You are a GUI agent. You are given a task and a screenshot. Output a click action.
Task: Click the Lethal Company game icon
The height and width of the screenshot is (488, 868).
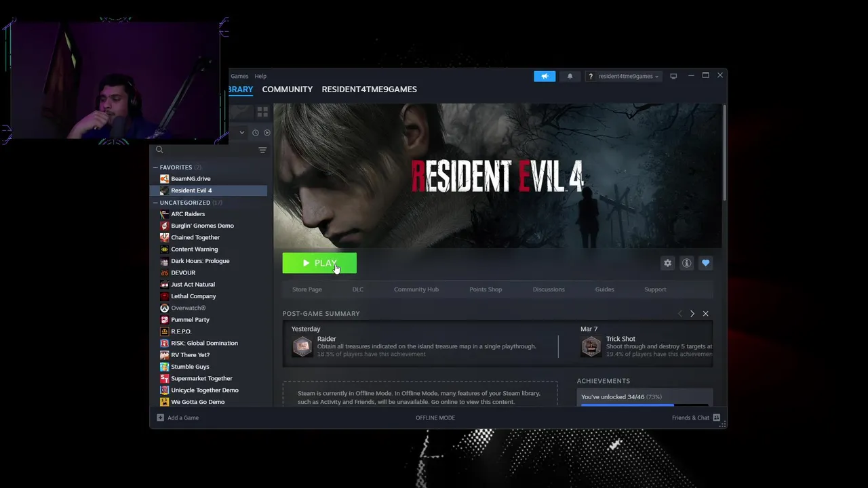pos(164,296)
